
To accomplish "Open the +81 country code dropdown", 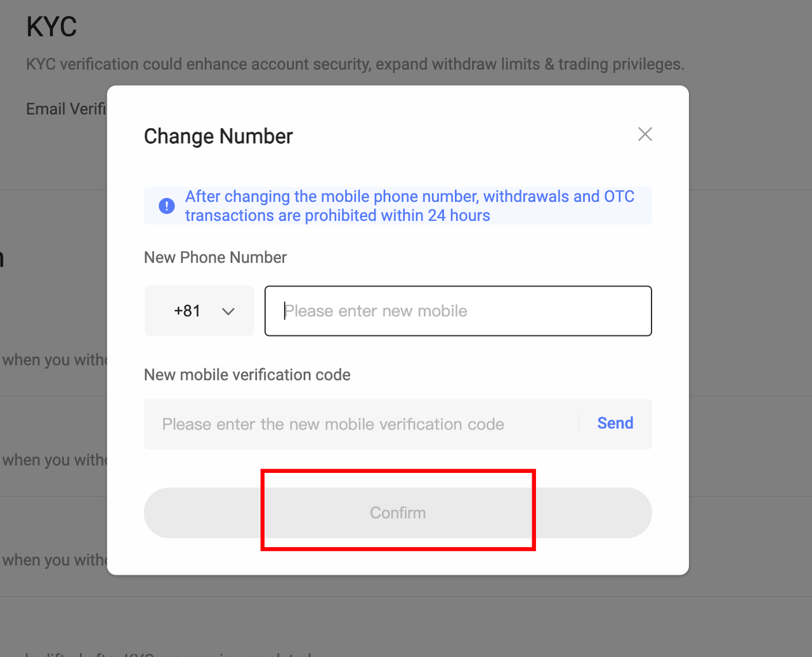I will coord(199,311).
